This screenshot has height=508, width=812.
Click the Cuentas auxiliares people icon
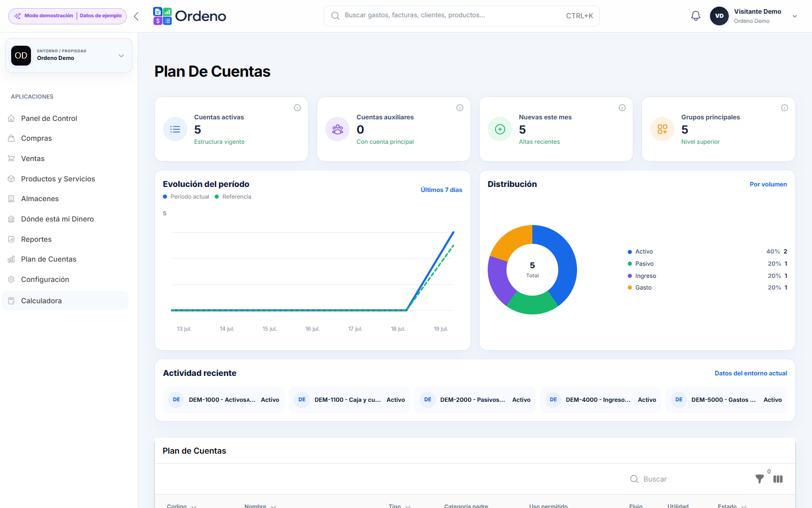(x=337, y=129)
